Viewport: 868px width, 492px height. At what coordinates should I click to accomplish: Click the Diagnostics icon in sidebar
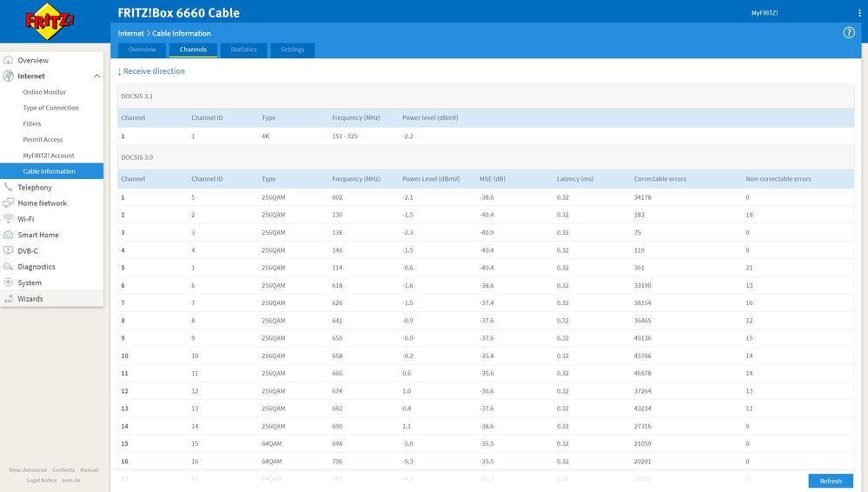pyautogui.click(x=9, y=267)
